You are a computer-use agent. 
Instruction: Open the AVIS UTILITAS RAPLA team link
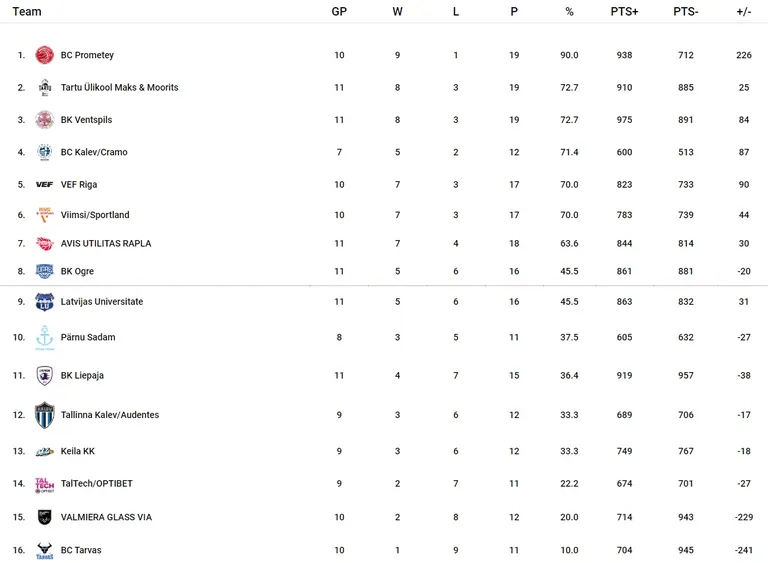point(106,244)
